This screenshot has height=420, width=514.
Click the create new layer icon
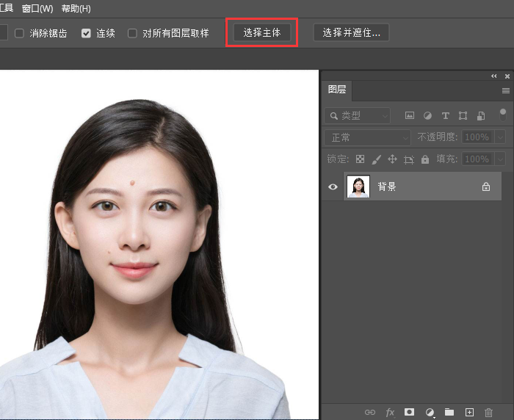[x=470, y=412]
